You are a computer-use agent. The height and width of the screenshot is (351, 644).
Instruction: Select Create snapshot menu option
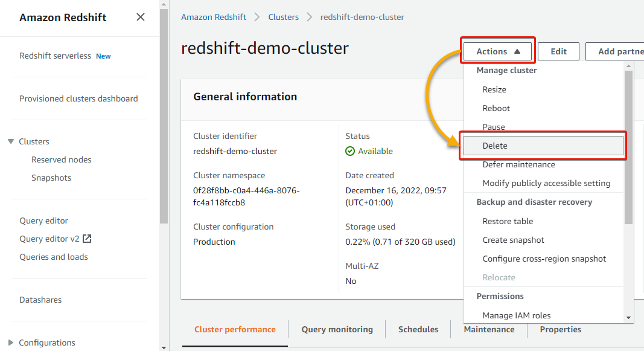tap(513, 240)
